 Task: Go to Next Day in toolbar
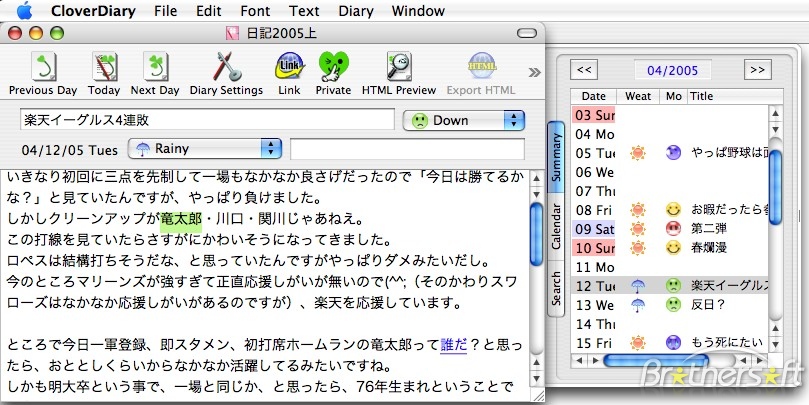pos(155,74)
